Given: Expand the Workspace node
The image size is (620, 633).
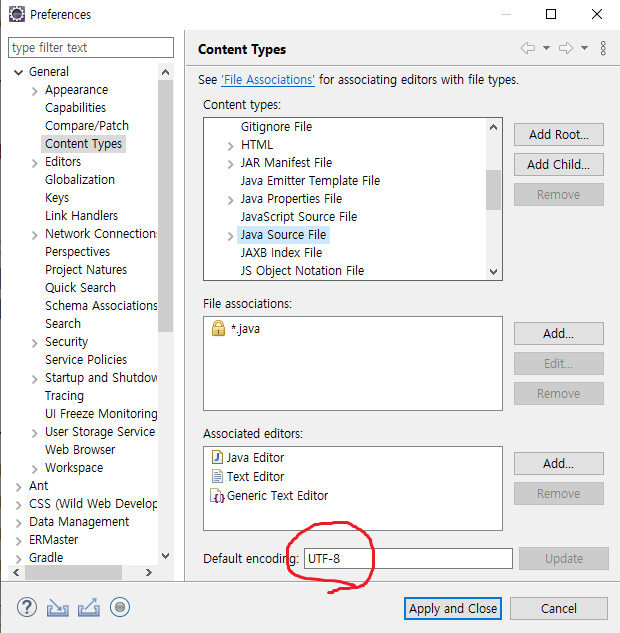Looking at the screenshot, I should 34,469.
